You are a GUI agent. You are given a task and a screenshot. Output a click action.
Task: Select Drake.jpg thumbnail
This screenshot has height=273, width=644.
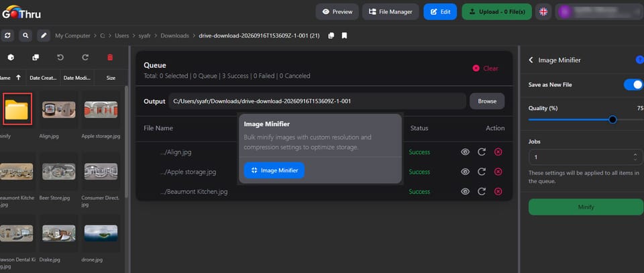[x=59, y=233]
